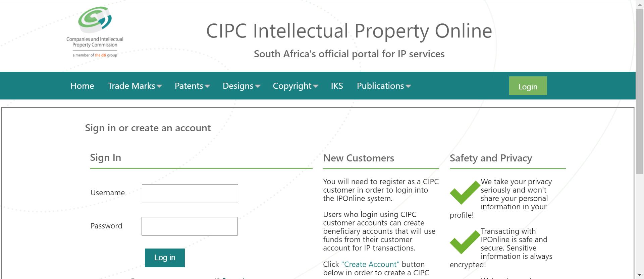The height and width of the screenshot is (279, 644).
Task: Click the privacy green checkmark icon
Action: pos(465,192)
